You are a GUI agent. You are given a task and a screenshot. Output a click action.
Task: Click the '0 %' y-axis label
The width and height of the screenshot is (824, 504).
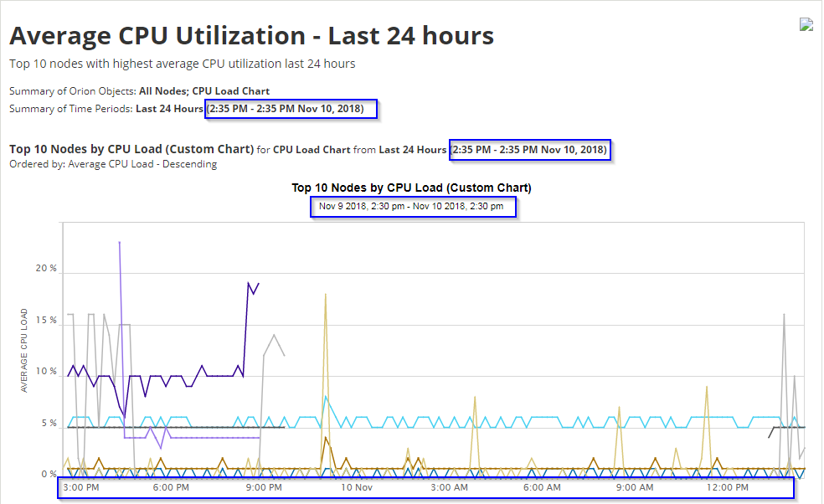click(x=49, y=474)
